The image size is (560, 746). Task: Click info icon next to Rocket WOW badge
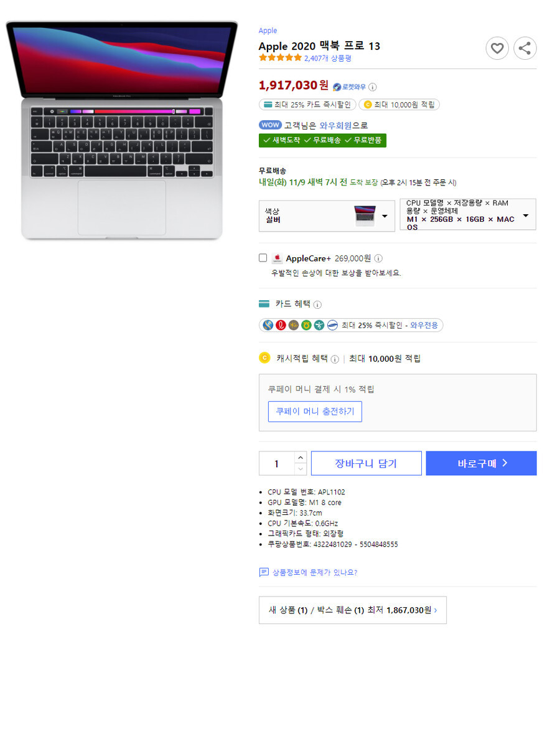pos(373,87)
